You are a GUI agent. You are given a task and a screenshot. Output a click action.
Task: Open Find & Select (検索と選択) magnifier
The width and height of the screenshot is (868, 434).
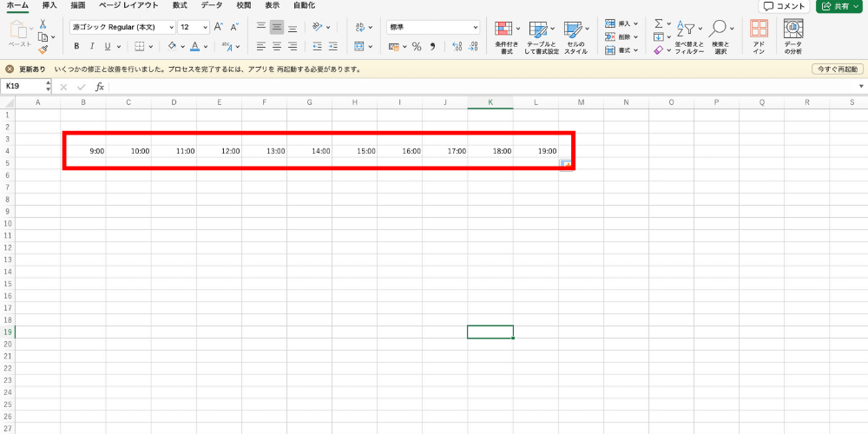720,37
